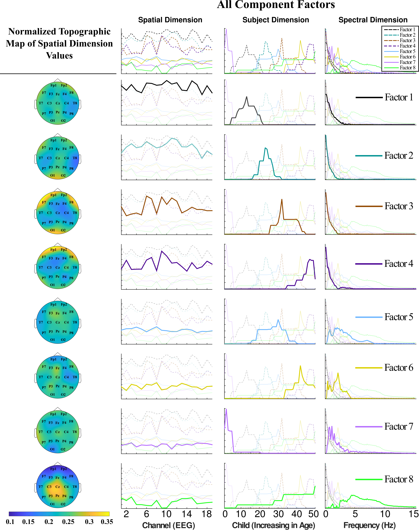Click the 'Frequency (Hz)' axis label
This screenshot has width=419, height=532.
[369, 525]
